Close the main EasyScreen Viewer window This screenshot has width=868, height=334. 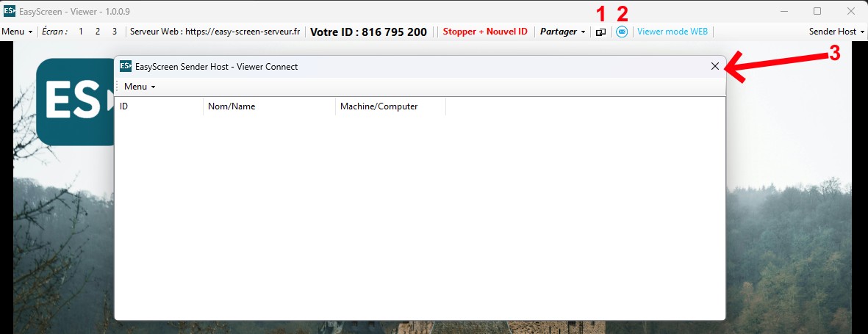[850, 11]
